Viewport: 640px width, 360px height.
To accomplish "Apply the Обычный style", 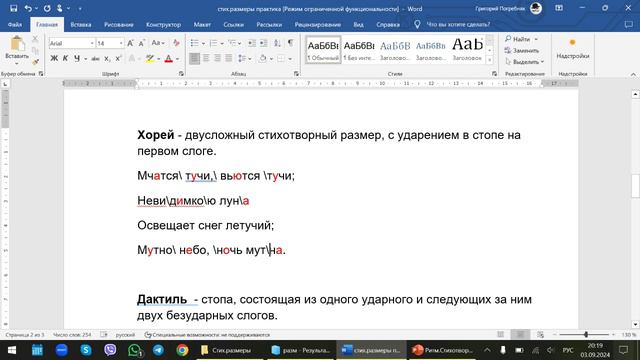I will (x=323, y=50).
